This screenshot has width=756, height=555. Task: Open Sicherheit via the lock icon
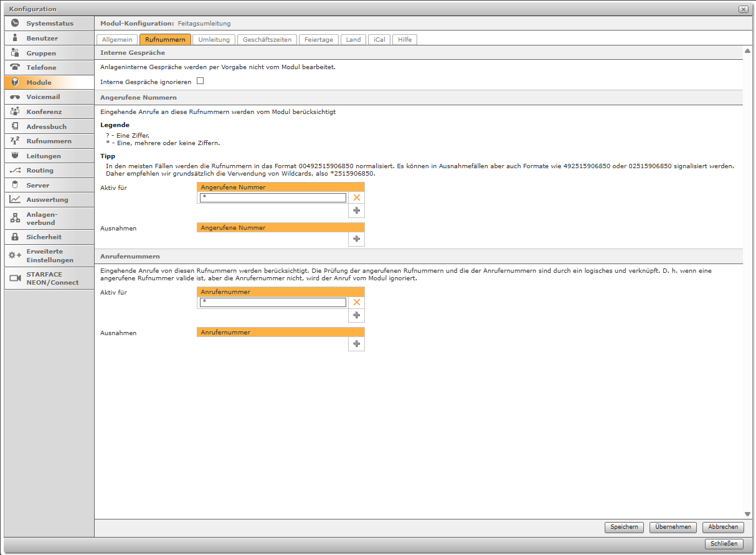15,237
